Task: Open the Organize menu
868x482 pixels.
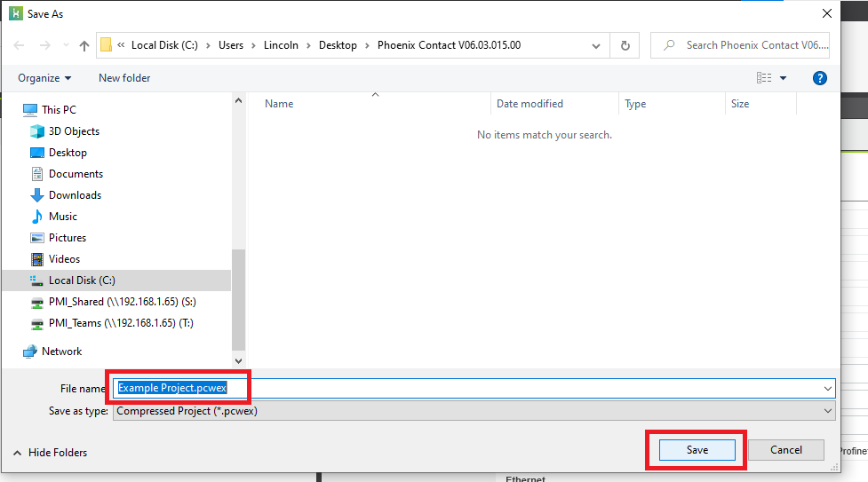Action: point(44,78)
